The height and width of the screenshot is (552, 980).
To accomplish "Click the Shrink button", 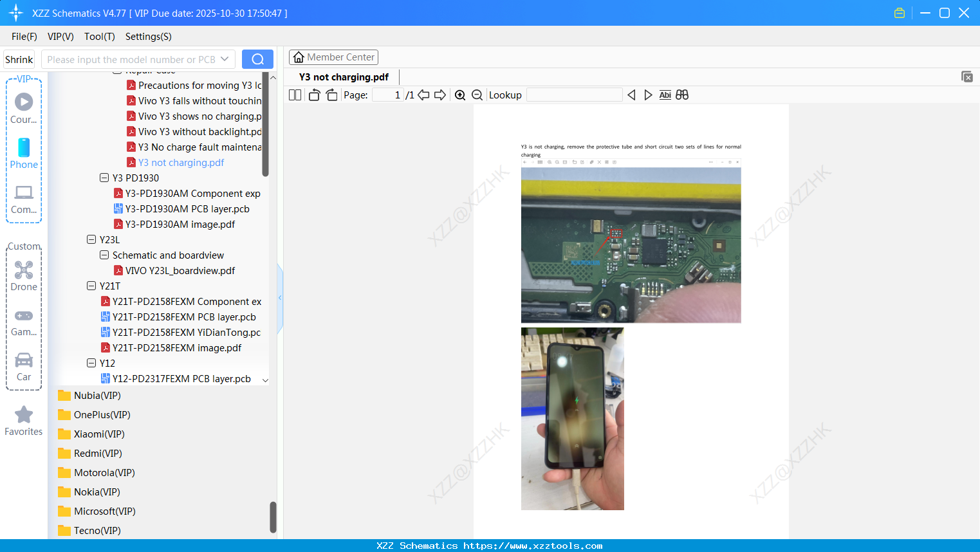I will [x=19, y=59].
